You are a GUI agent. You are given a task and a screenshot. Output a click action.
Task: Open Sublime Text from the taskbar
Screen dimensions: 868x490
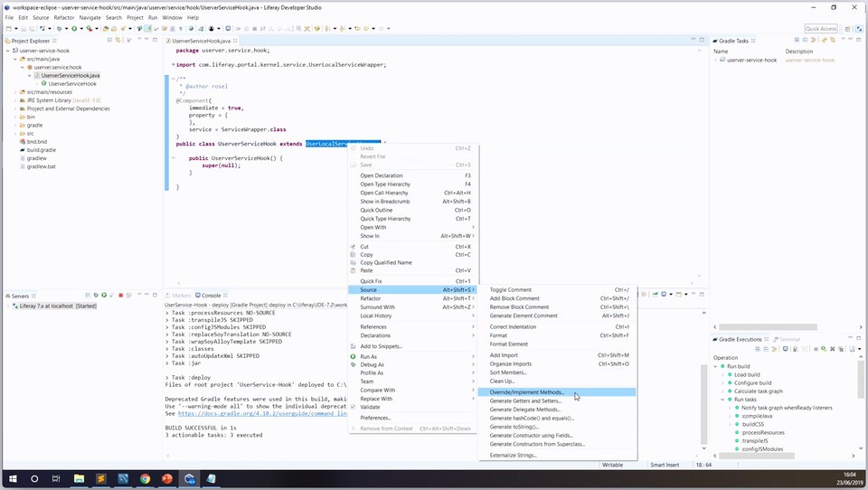(x=100, y=479)
